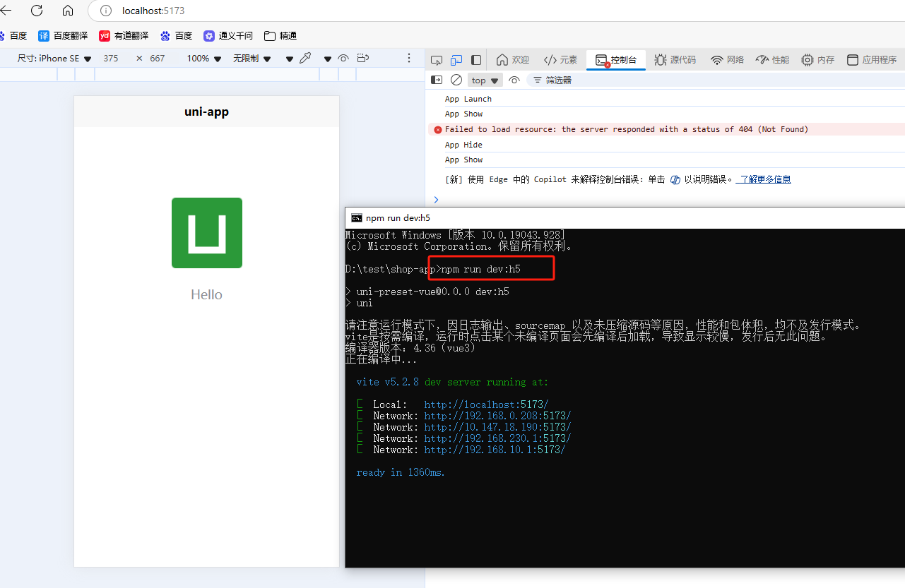Open the 无限制 network throttling dropdown

[251, 58]
